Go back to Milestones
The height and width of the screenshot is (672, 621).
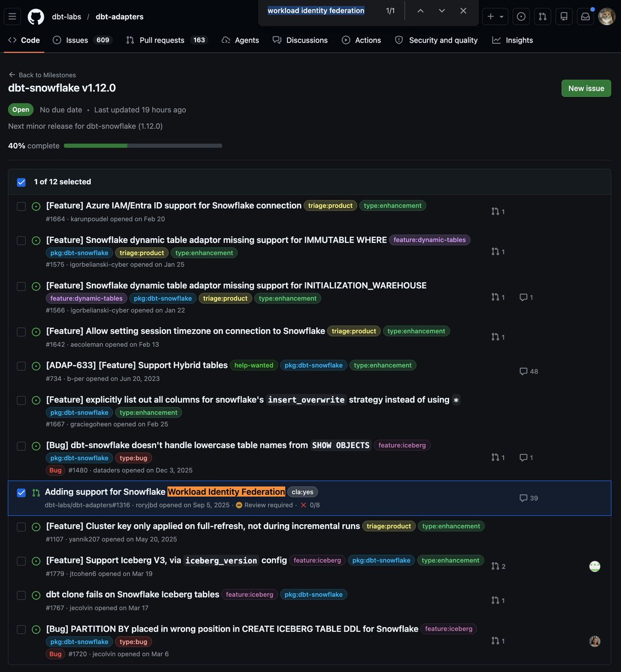[42, 75]
